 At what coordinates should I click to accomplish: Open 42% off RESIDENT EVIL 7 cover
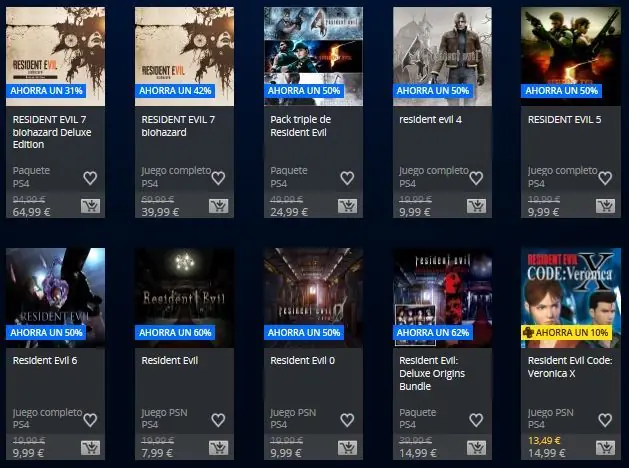(x=184, y=56)
